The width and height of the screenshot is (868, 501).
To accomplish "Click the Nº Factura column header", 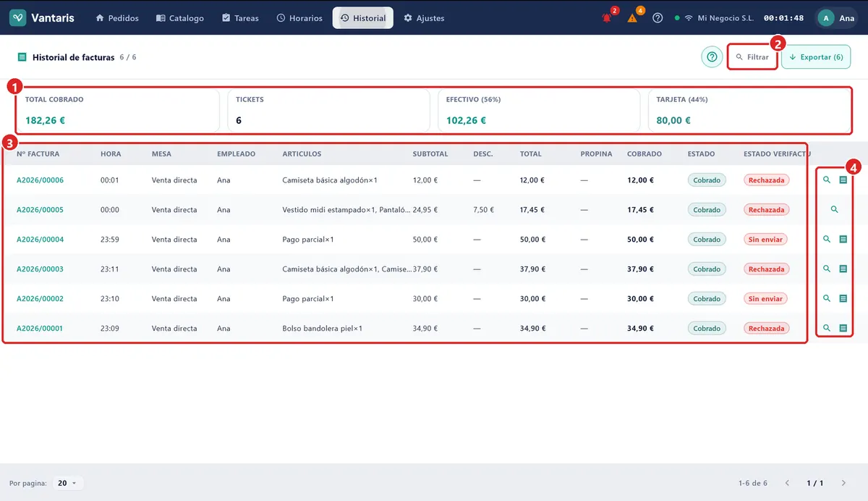I will [x=38, y=153].
